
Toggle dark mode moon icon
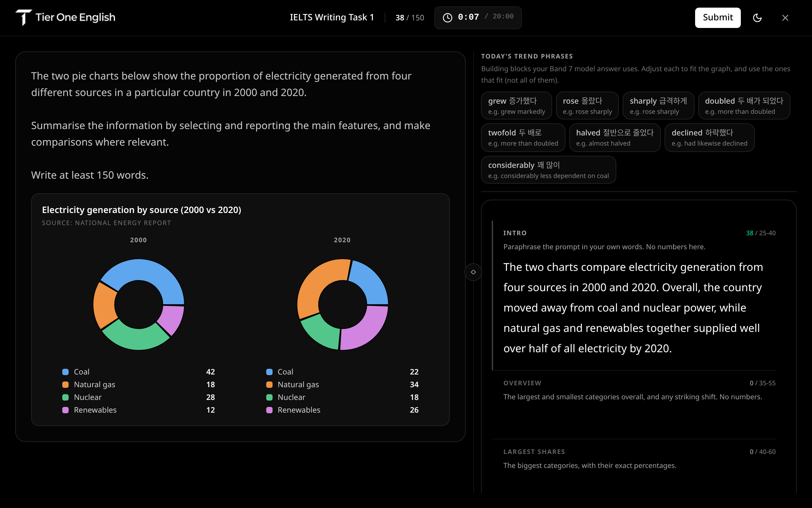[x=757, y=17]
